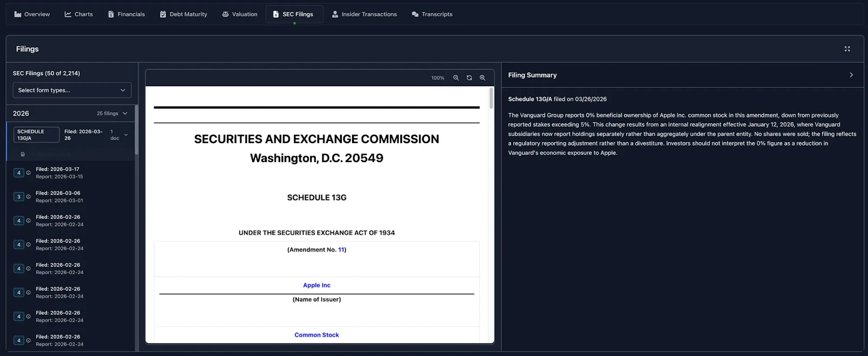Screen dimensions: 868x356
Task: Click the '1 doc' count text
Action: pos(114,135)
